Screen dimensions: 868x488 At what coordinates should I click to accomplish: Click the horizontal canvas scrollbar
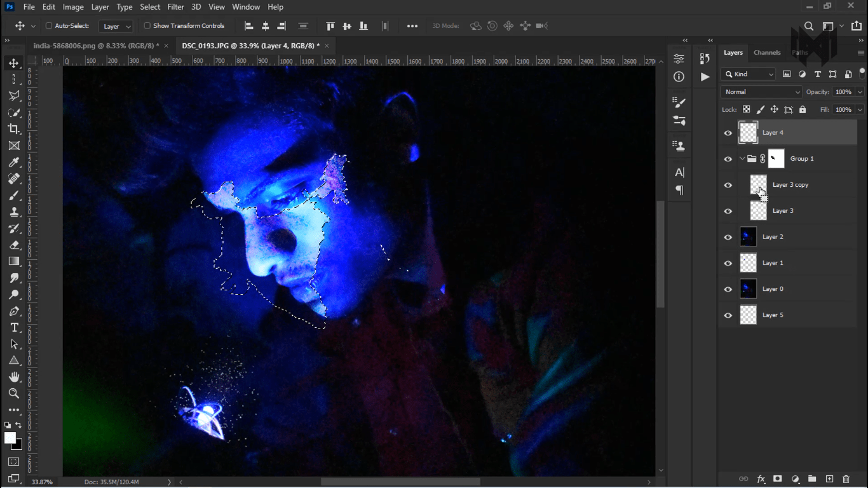coord(400,482)
